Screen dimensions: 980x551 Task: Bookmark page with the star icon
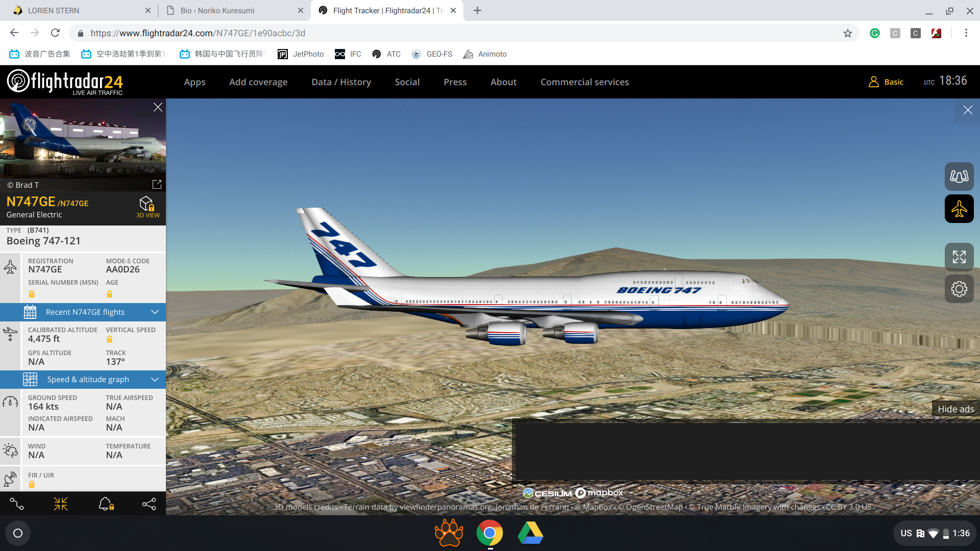(x=847, y=33)
